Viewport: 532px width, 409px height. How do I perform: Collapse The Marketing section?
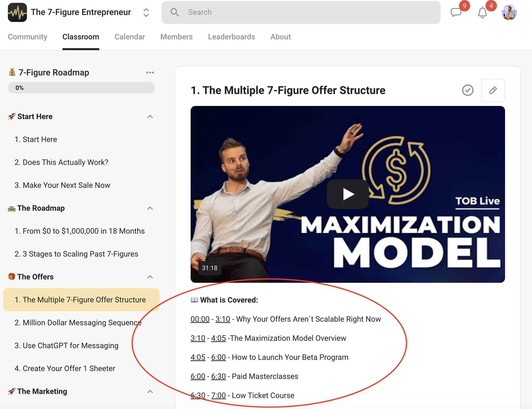[x=150, y=392]
